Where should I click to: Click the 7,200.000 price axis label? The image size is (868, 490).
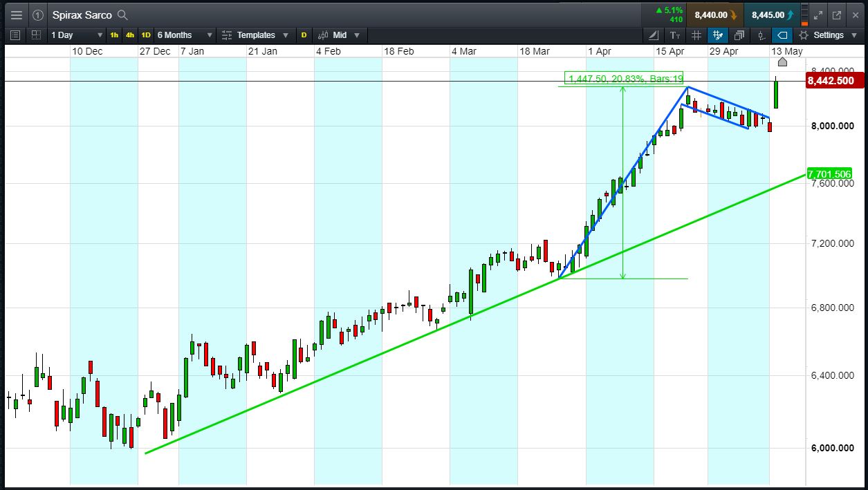pyautogui.click(x=832, y=244)
